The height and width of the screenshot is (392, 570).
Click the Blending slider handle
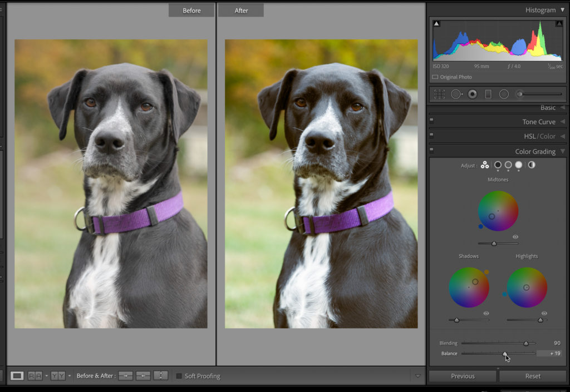click(526, 344)
